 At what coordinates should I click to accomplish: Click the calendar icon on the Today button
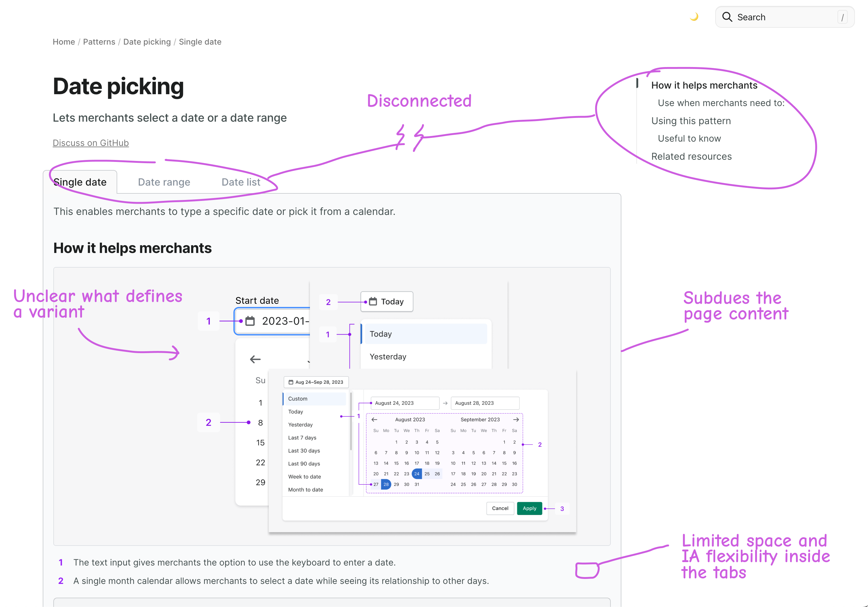[x=373, y=301]
